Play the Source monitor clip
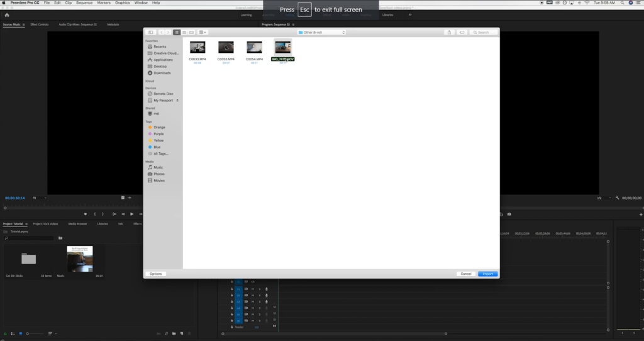Viewport: 644px width, 341px height. coord(131,214)
